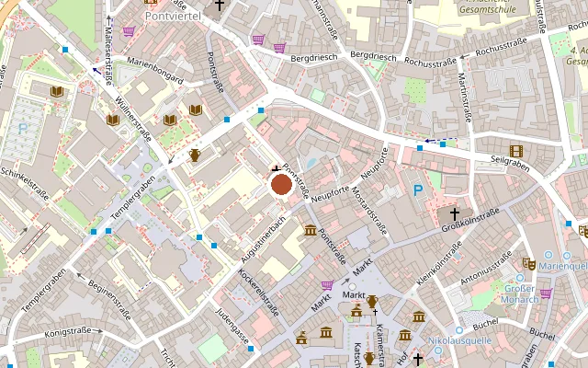Select the Mostardstraße street label
This screenshot has width=588, height=368.
click(369, 211)
